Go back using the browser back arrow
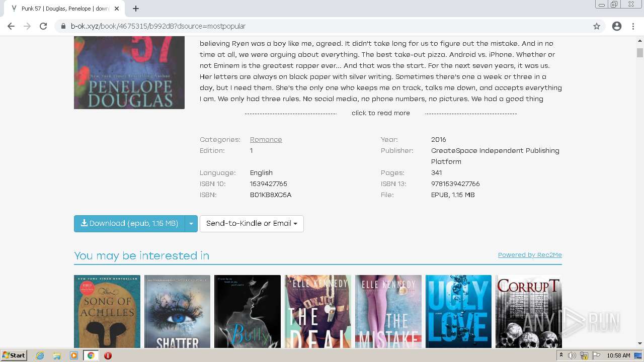The height and width of the screenshot is (362, 644). pyautogui.click(x=11, y=26)
